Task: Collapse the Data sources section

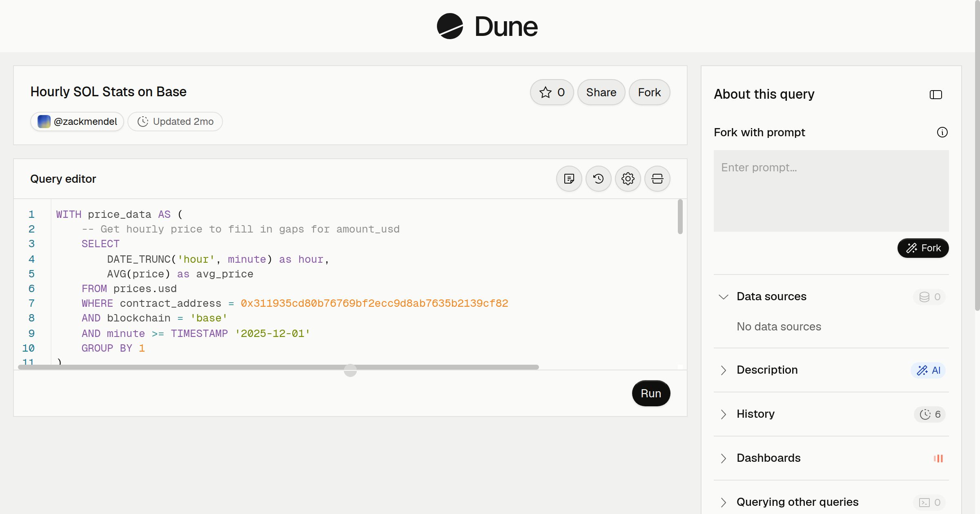Action: pos(723,297)
